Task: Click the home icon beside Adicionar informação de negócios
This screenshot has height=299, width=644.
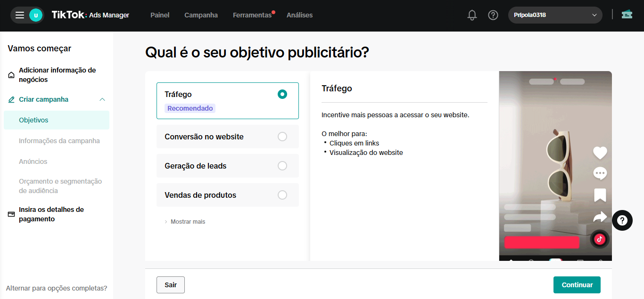Action: click(x=10, y=74)
